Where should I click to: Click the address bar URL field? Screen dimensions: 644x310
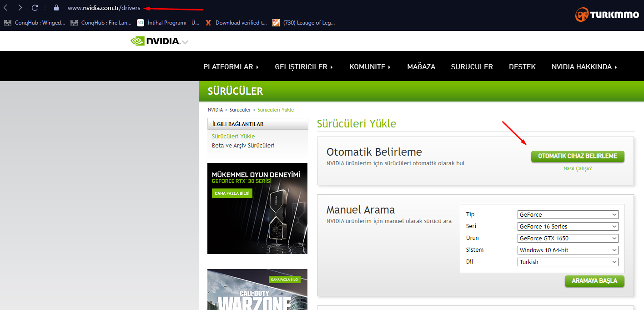tap(104, 8)
